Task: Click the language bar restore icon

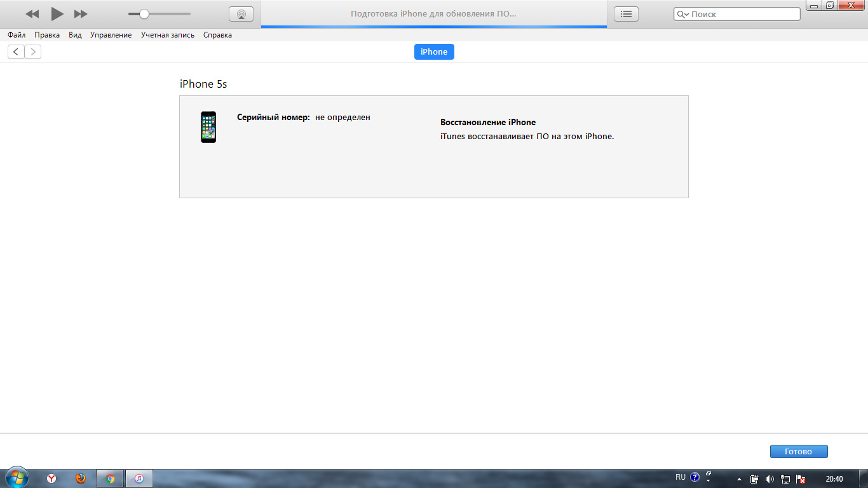Action: pos(709,473)
